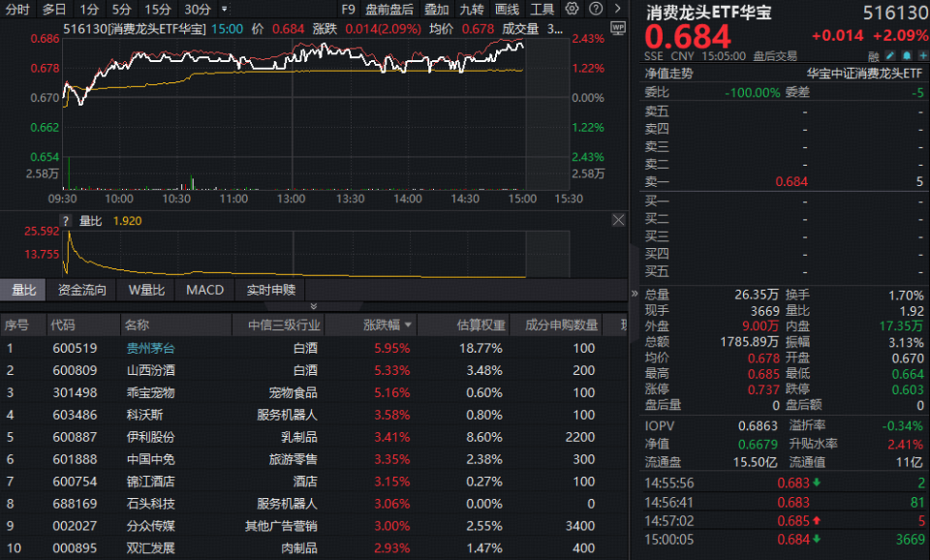Select the 分时 chart tab

17,9
